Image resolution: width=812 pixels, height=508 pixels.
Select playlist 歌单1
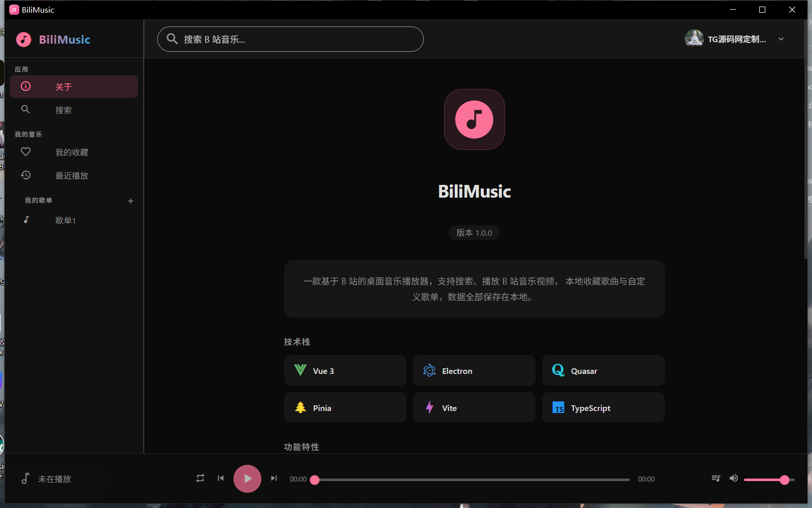[66, 220]
